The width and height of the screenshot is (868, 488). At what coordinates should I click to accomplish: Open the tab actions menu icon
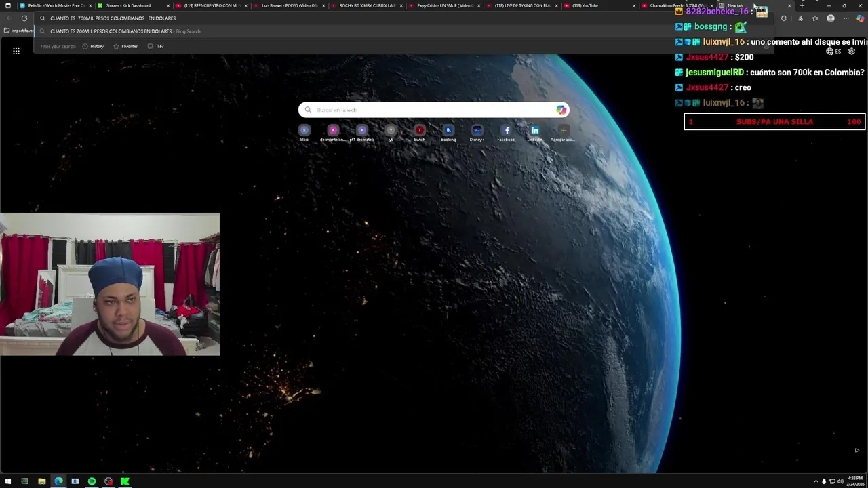[x=7, y=5]
